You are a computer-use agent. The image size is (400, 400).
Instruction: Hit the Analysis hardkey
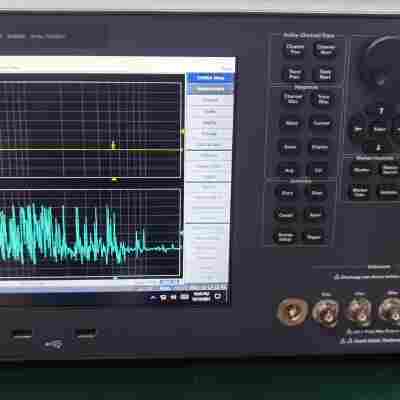click(x=388, y=192)
